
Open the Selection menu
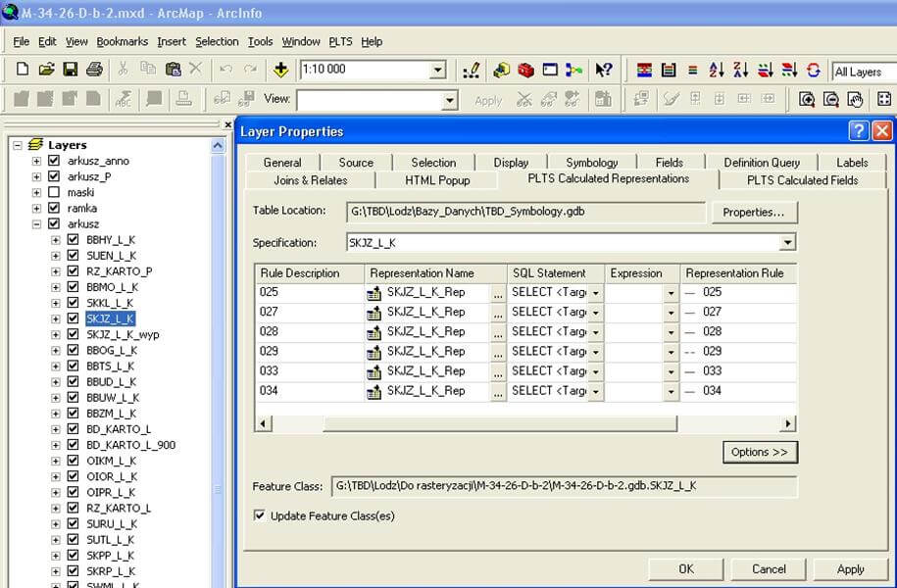[217, 42]
